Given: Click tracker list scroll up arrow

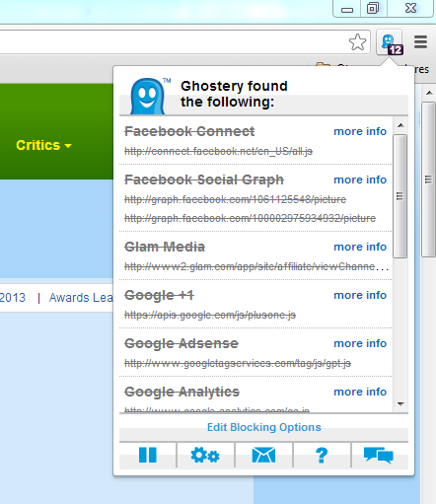Looking at the screenshot, I should click(400, 125).
